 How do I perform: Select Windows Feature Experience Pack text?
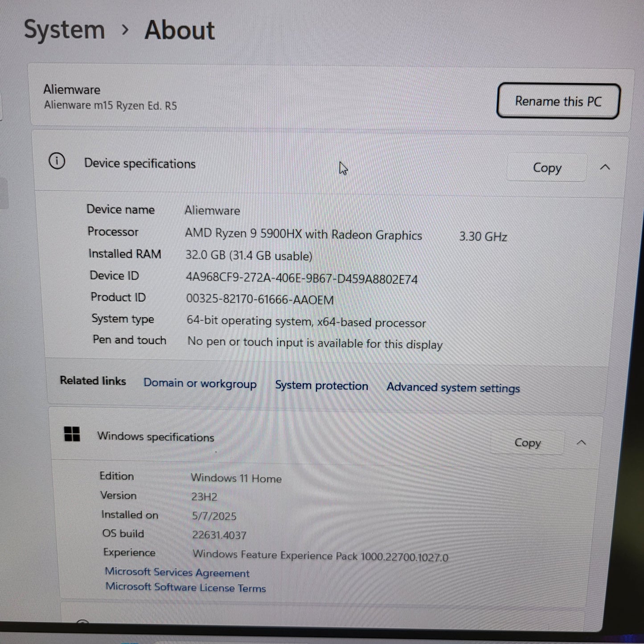coord(320,555)
